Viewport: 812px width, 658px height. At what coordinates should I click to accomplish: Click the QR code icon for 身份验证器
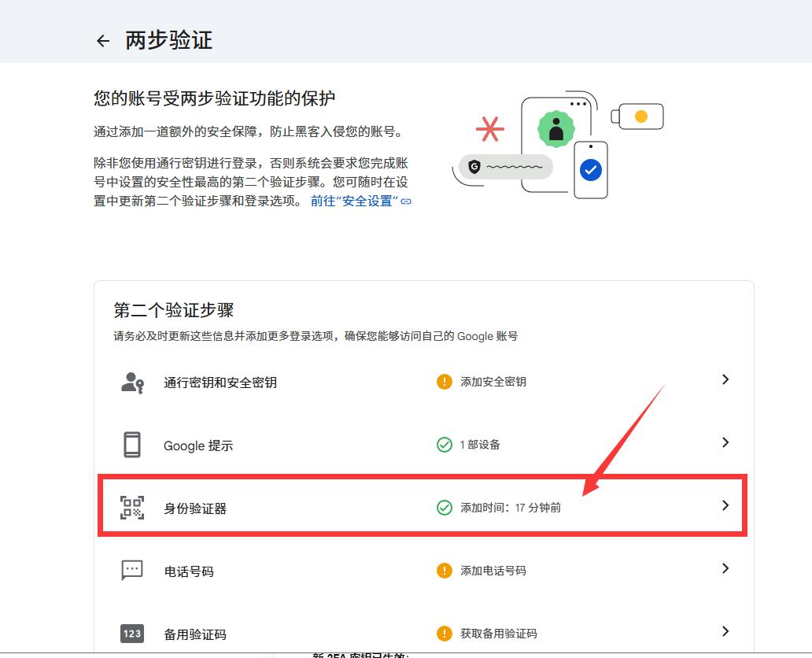[132, 508]
